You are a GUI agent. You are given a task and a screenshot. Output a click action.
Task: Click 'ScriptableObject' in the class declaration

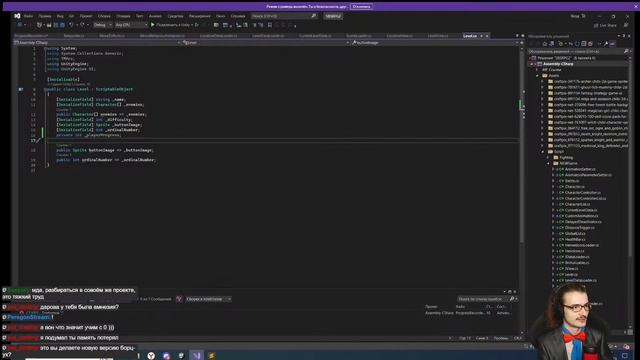point(114,89)
